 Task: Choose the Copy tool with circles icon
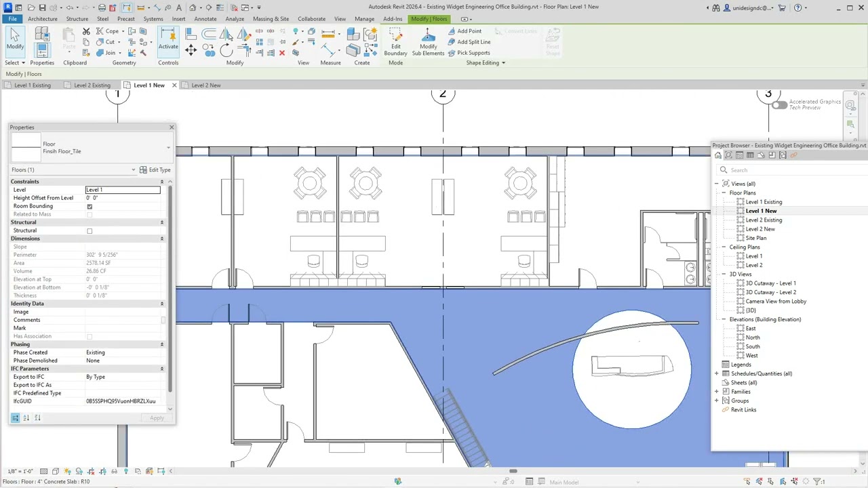pos(209,50)
